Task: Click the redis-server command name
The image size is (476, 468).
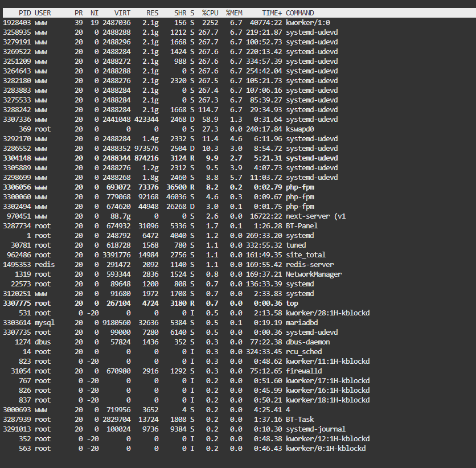Action: (x=310, y=265)
